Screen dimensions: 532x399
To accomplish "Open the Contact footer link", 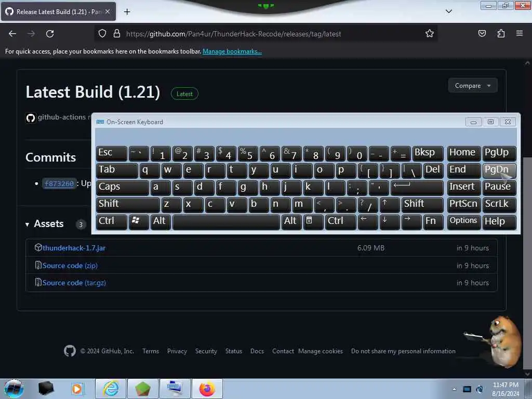I will 283,351.
